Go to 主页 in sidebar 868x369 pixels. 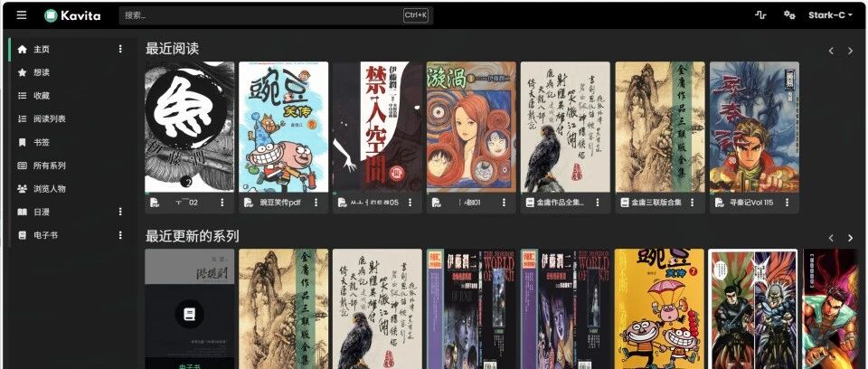tap(42, 50)
